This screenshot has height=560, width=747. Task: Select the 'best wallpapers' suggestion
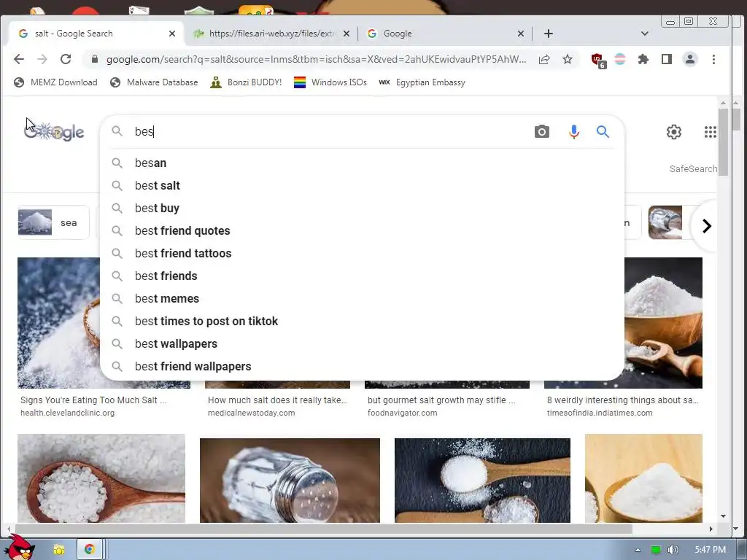[362, 344]
